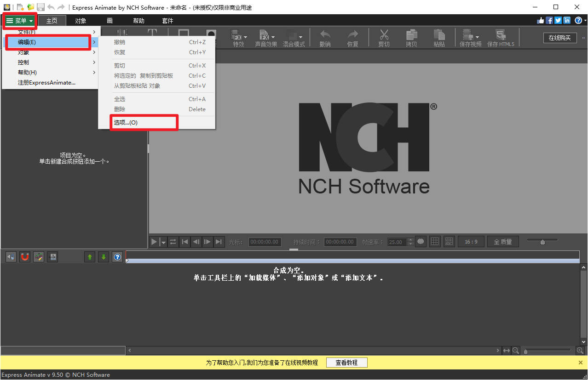Image resolution: width=588 pixels, height=380 pixels.
Task: Click the 拷贝 copy toolbar icon
Action: (411, 39)
